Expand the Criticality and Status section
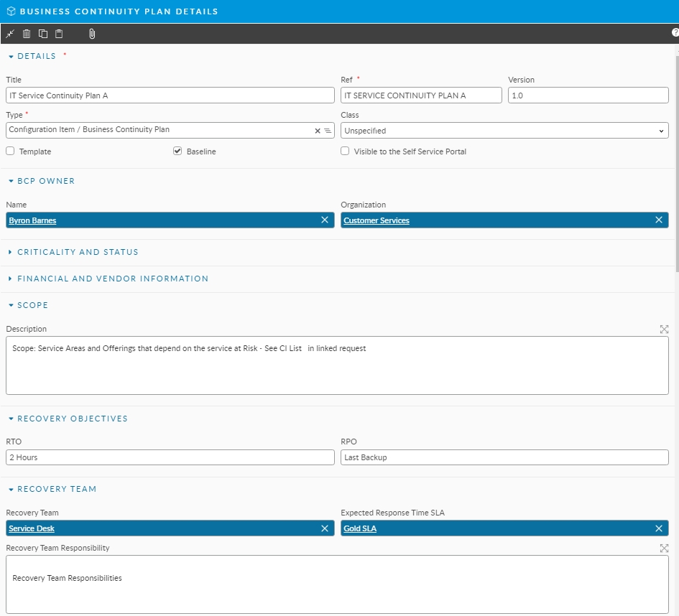Screen dimensions: 679x616 point(78,252)
